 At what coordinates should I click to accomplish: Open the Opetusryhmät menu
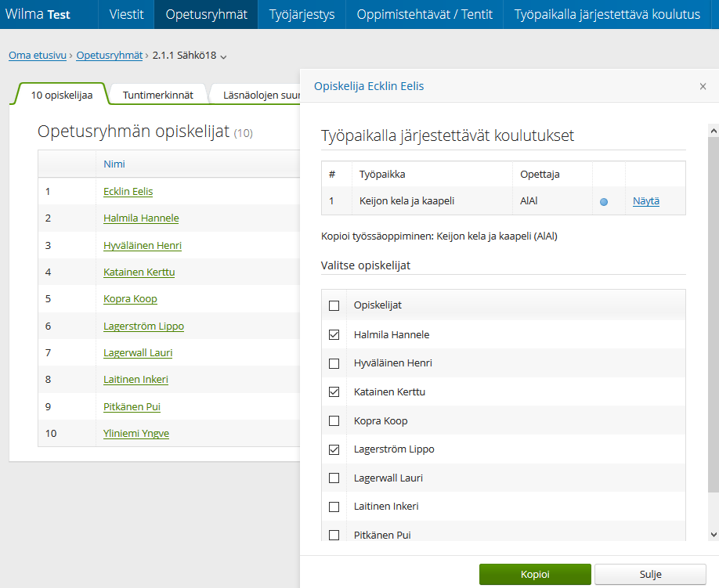[x=206, y=14]
